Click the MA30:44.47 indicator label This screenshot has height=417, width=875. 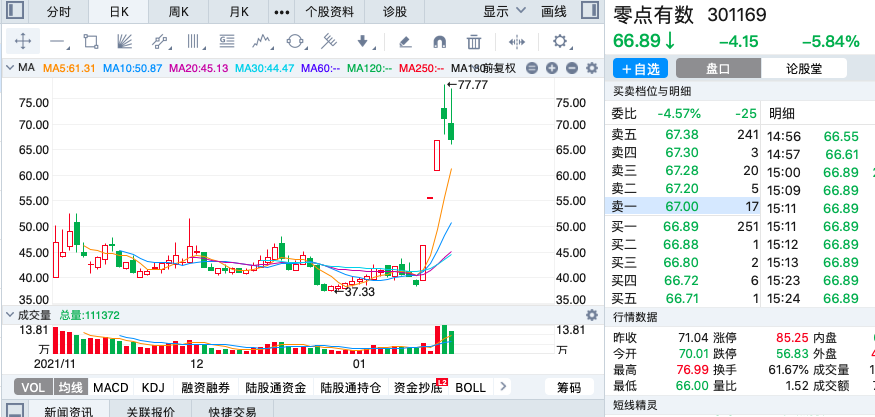(265, 69)
